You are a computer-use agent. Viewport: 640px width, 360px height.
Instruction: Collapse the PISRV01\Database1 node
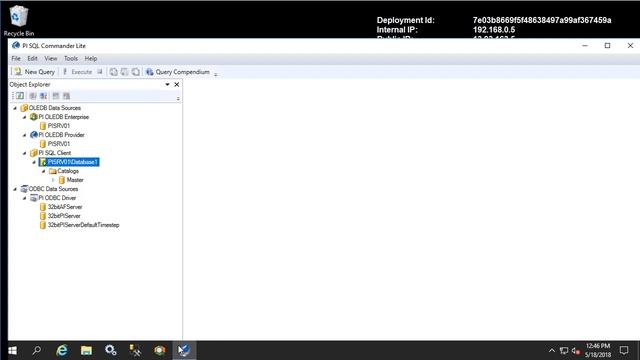tap(34, 162)
